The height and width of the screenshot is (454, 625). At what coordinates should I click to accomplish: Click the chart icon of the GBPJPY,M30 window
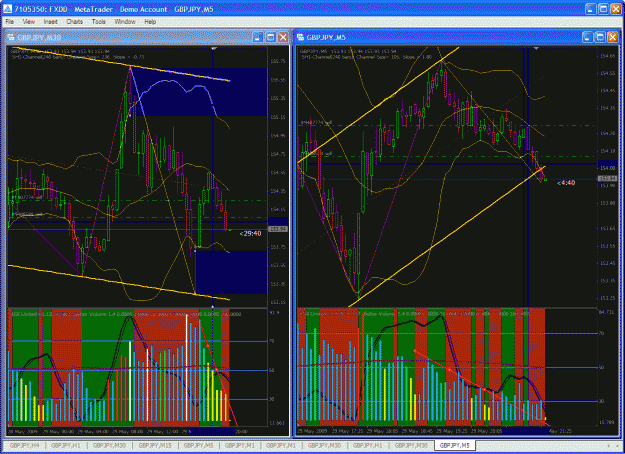[x=11, y=37]
